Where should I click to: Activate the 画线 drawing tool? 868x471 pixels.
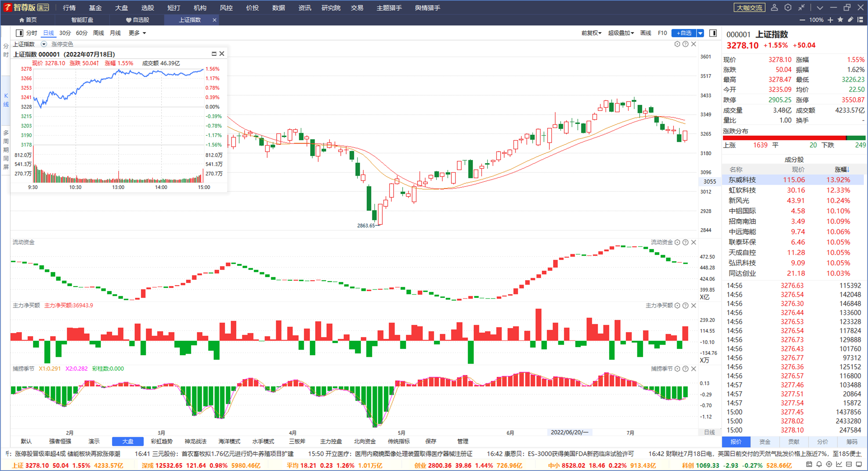click(x=646, y=33)
